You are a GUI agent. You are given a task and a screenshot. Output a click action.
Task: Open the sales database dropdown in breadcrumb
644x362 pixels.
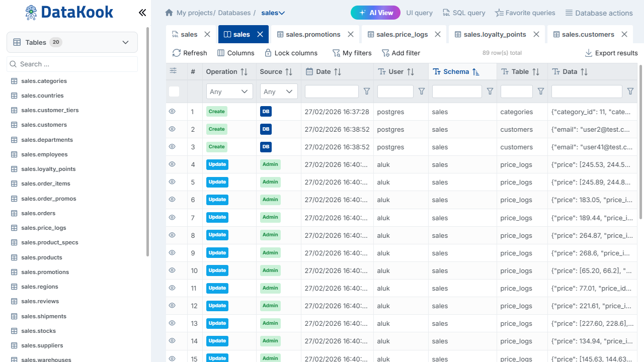(273, 13)
